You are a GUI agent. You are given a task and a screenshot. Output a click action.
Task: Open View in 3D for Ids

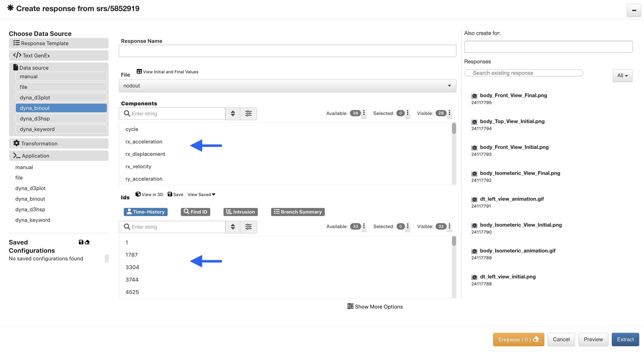point(149,194)
